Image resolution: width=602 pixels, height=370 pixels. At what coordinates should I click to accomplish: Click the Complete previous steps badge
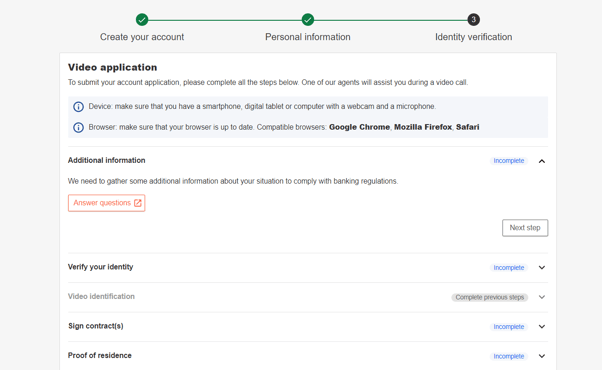click(490, 297)
